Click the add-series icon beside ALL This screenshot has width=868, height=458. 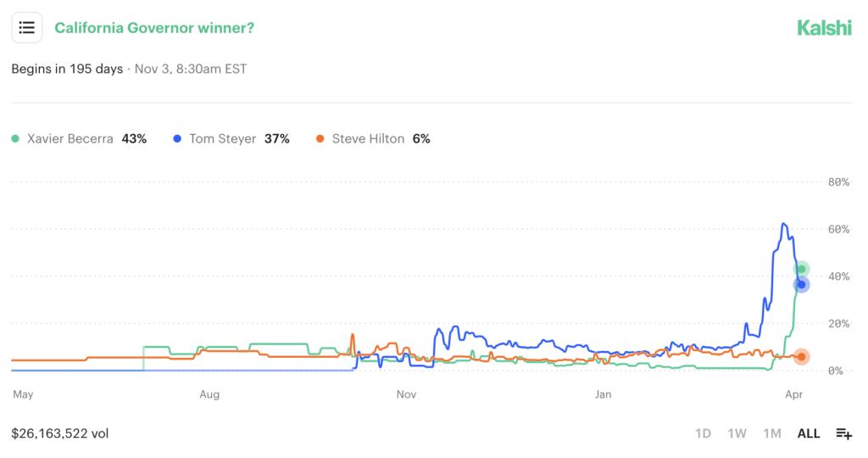point(843,433)
